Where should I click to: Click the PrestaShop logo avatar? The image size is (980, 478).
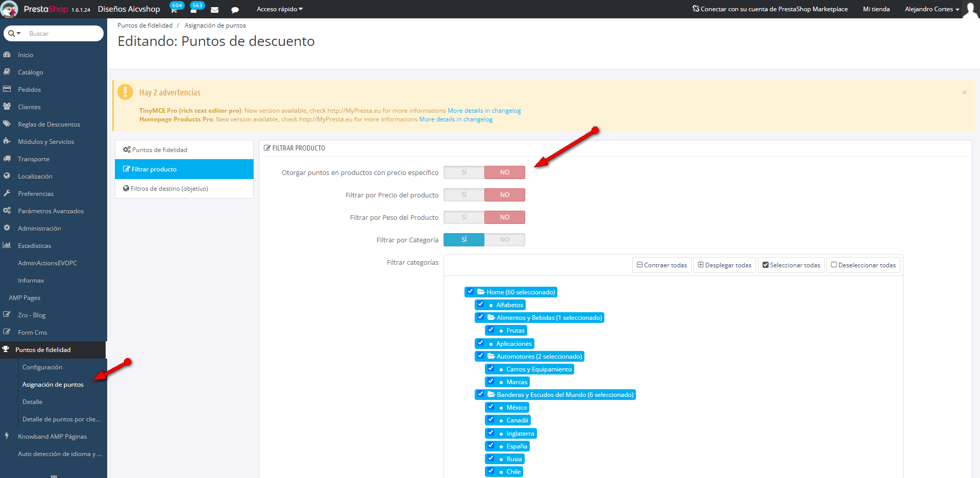coord(10,9)
